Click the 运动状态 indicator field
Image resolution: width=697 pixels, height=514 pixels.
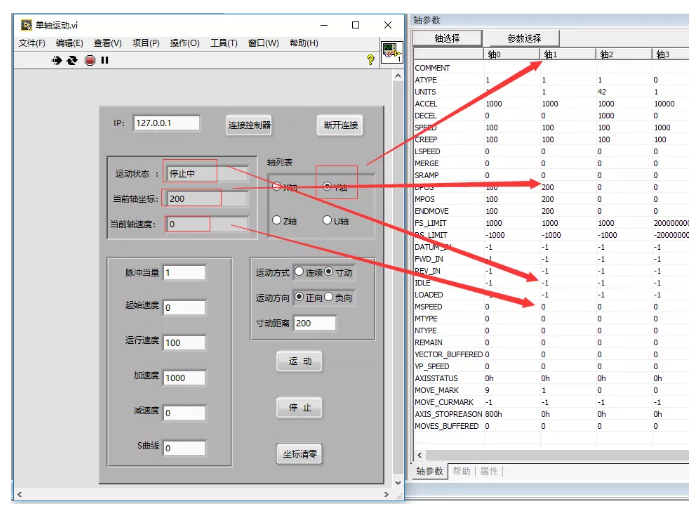coord(207,173)
